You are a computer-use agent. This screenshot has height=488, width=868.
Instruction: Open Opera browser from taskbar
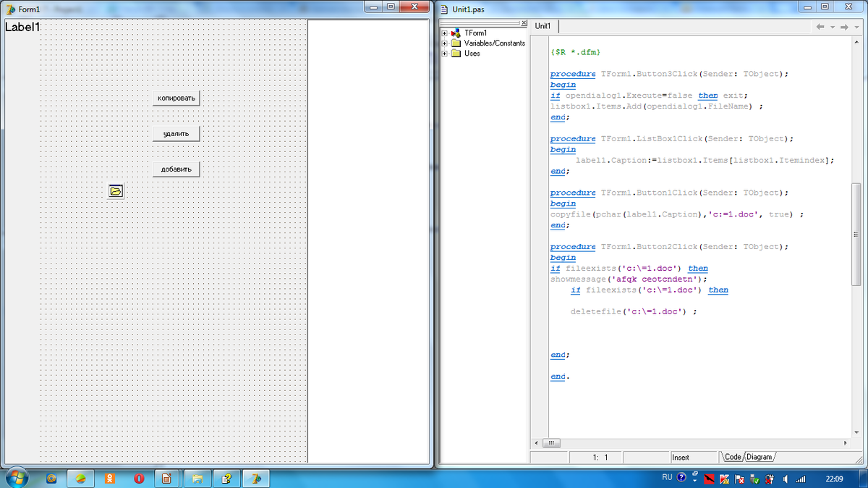[x=138, y=478]
